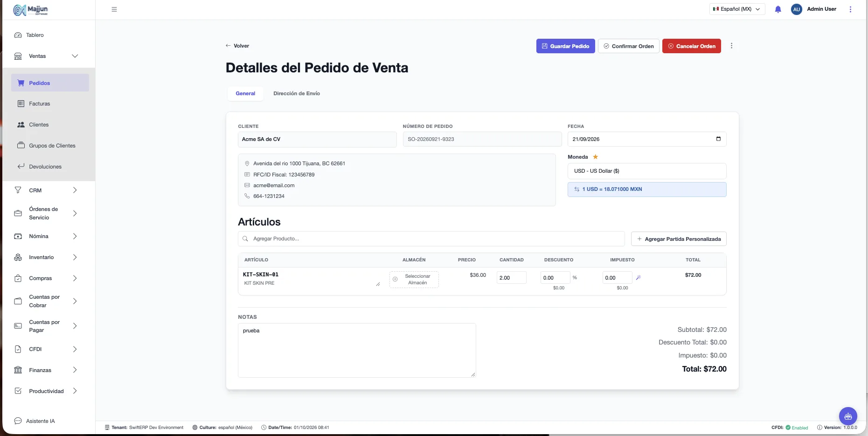Click Seleccionar Almacén for KIT-SKIN-01
The width and height of the screenshot is (868, 436).
coord(414,280)
